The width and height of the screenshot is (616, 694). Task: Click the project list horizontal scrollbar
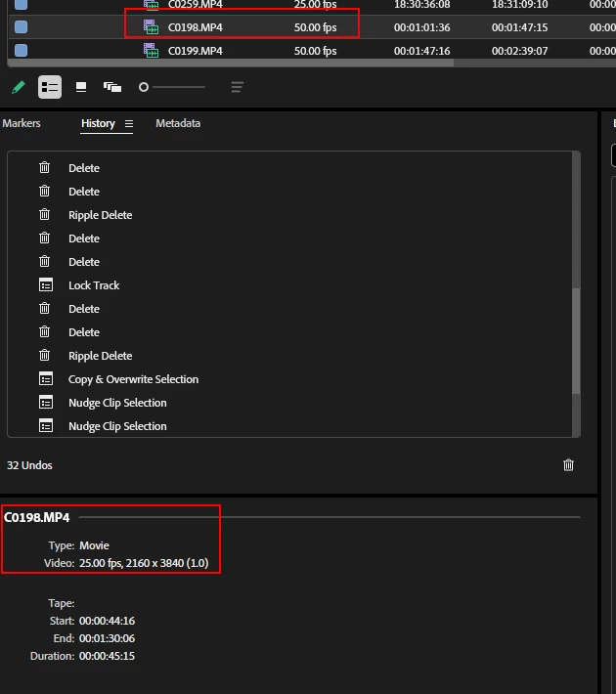[231, 63]
